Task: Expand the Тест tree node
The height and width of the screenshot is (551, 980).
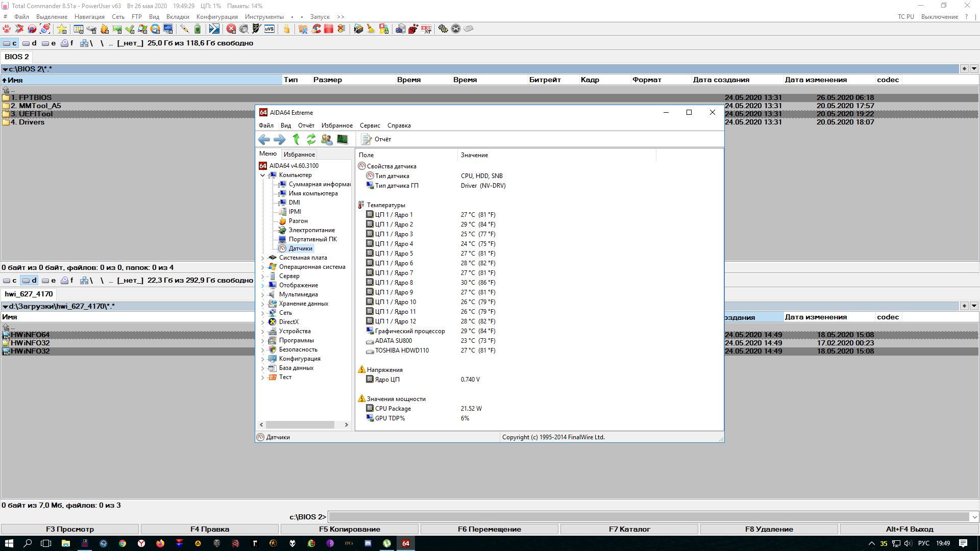Action: coord(263,378)
